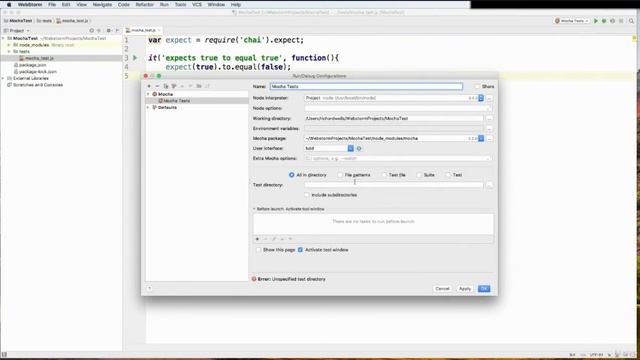Browse for Node interpreter with ellipsis button
This screenshot has width=640, height=360.
tap(489, 98)
